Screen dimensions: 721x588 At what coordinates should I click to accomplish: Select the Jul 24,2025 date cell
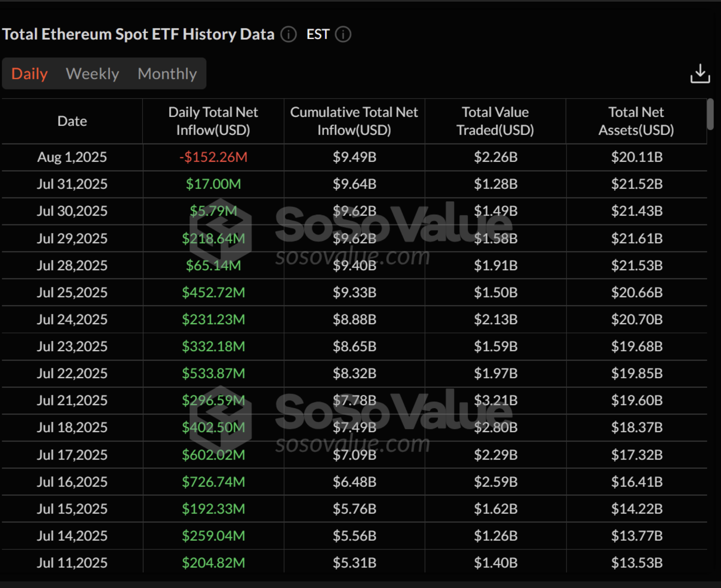pyautogui.click(x=72, y=319)
